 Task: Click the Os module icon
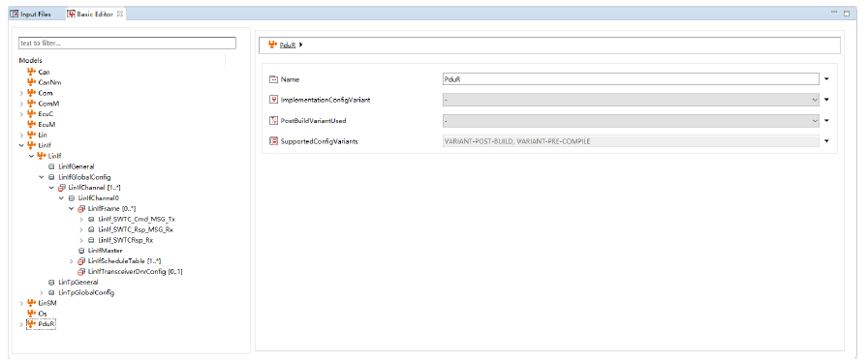pyautogui.click(x=32, y=314)
